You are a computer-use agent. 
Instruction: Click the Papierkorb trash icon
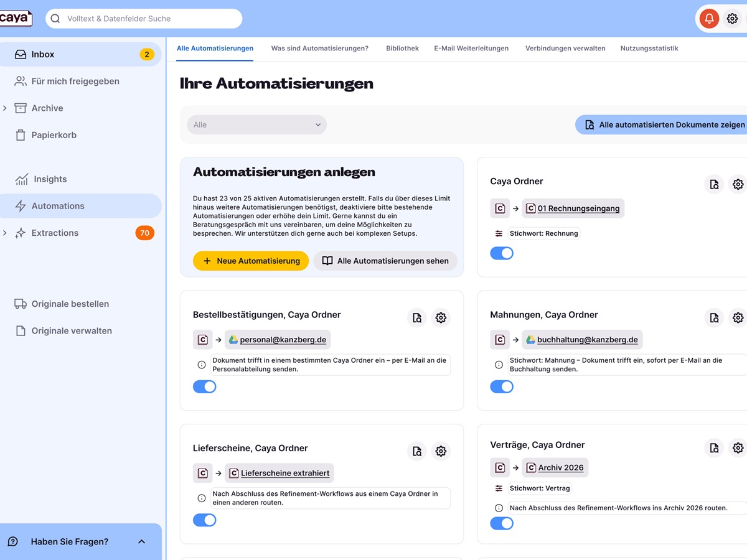[21, 135]
